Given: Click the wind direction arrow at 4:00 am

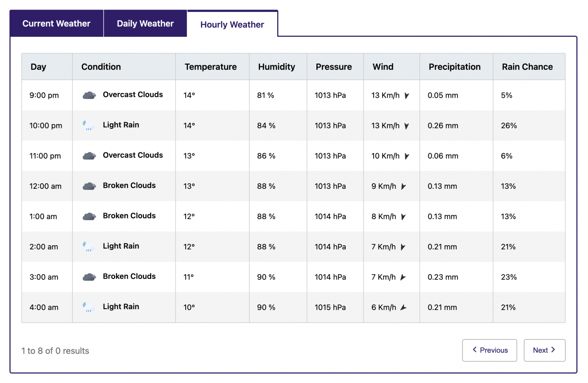Looking at the screenshot, I should tap(404, 307).
